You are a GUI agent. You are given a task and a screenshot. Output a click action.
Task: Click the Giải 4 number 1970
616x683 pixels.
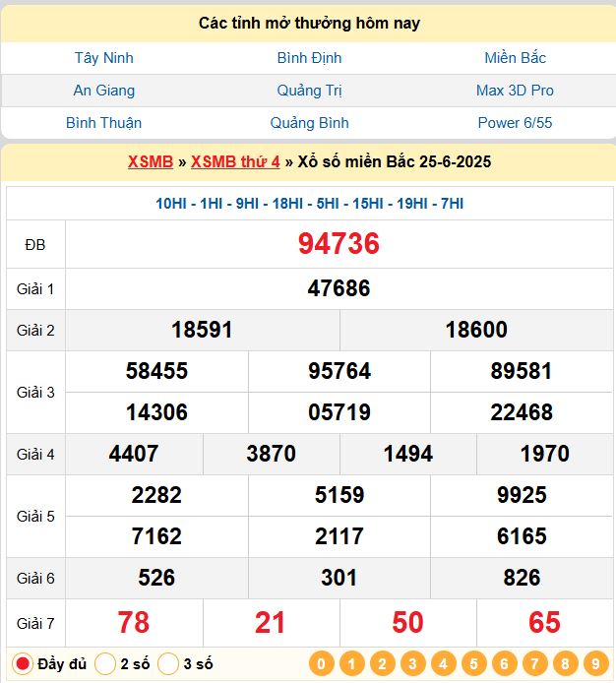(x=545, y=454)
